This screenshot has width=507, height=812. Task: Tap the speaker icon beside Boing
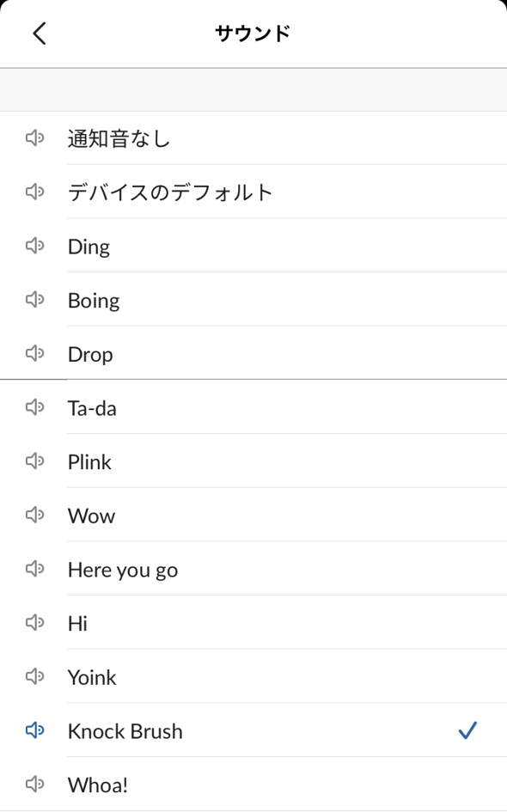tap(34, 299)
